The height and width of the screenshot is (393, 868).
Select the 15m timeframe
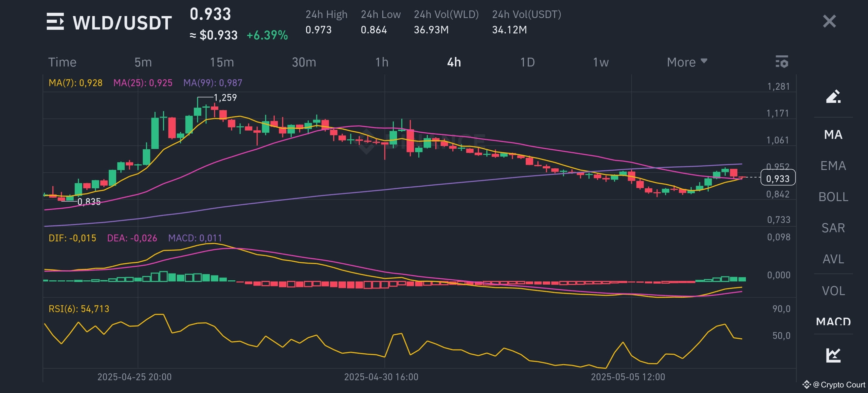coord(222,62)
